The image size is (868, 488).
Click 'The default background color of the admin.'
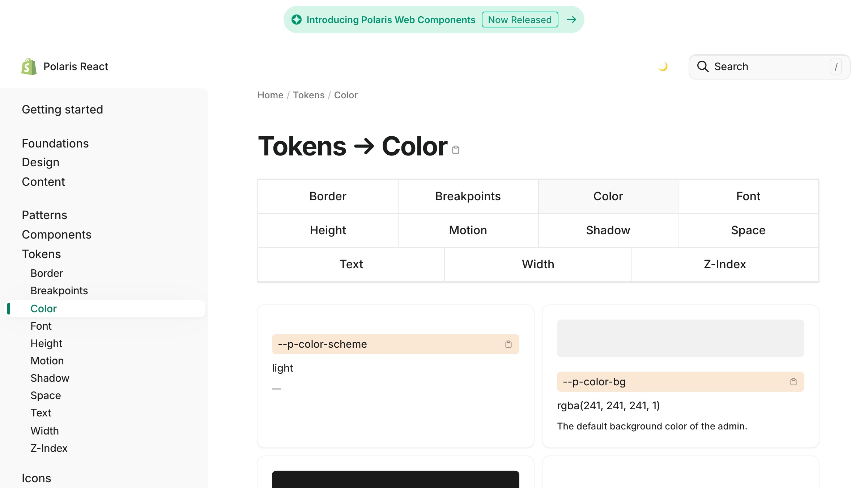(652, 426)
